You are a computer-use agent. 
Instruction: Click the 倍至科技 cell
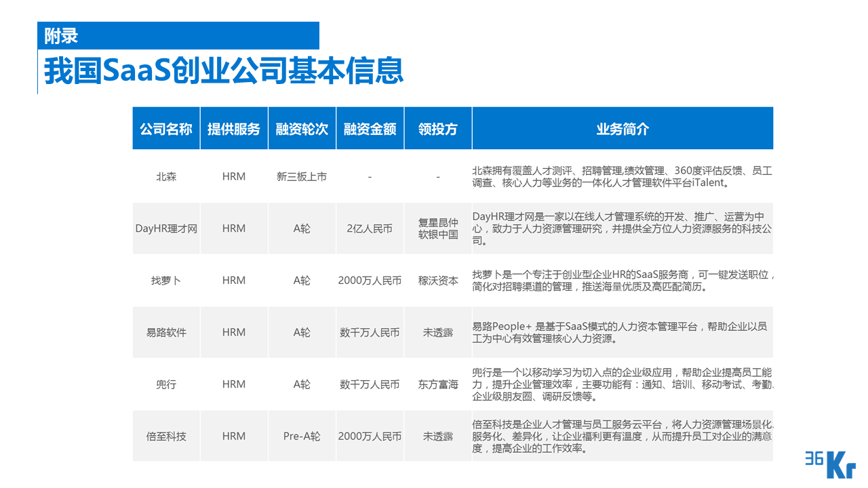(x=166, y=436)
